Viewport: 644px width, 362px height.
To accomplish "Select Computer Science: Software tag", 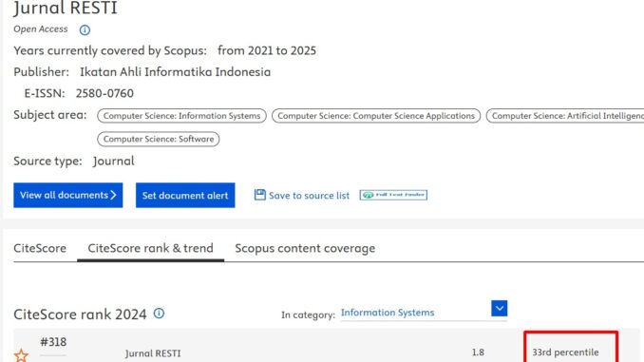I will tap(158, 139).
